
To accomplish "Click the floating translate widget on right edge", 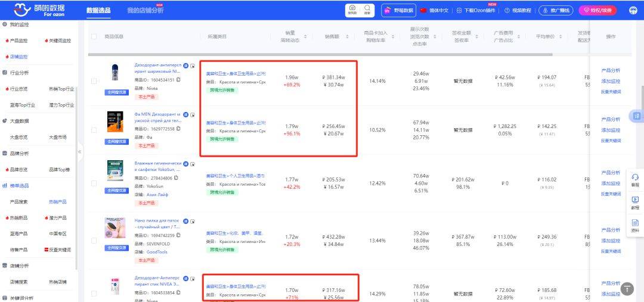I will [636, 116].
